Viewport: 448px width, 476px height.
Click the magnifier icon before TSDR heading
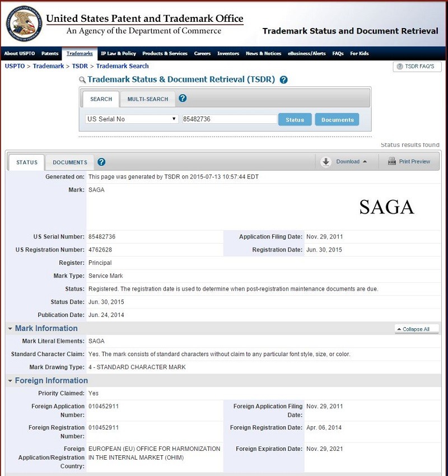pyautogui.click(x=82, y=80)
